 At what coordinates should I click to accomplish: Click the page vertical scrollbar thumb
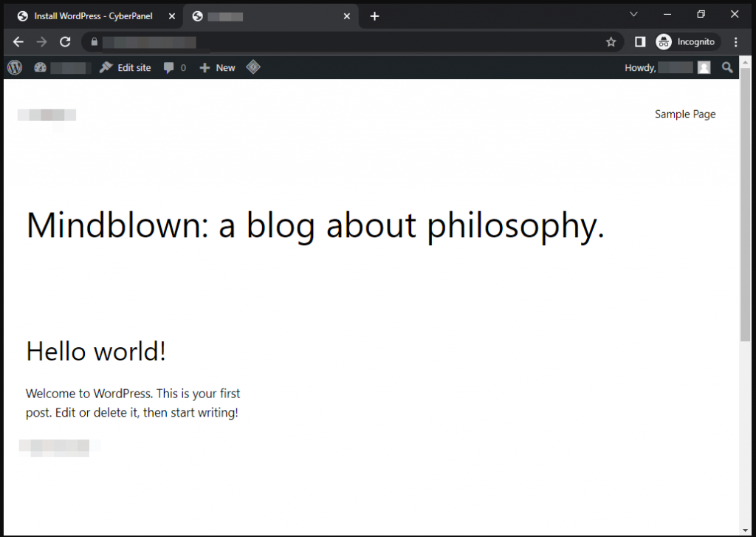(746, 205)
